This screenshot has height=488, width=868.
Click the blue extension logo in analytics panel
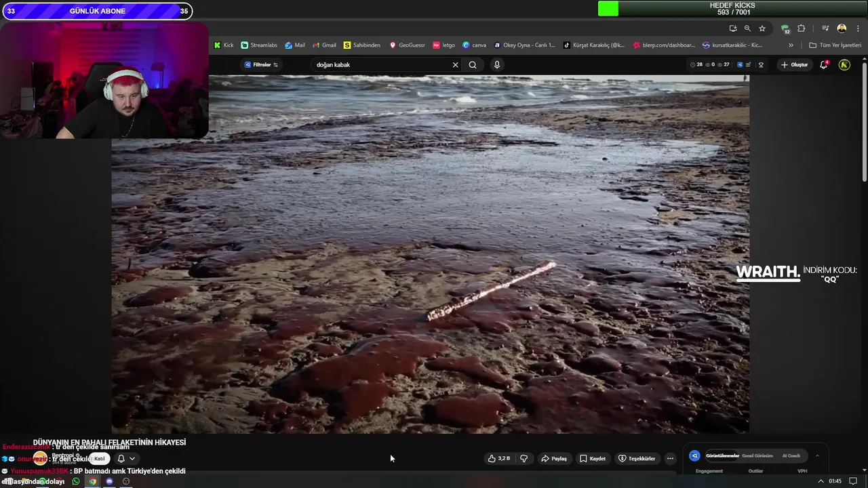point(694,456)
